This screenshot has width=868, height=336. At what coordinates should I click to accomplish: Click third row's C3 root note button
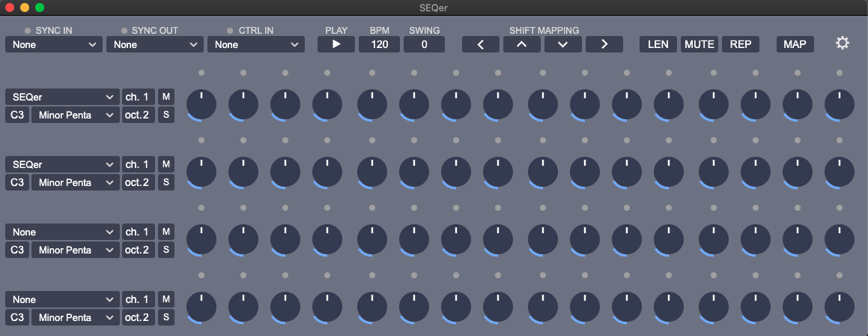[17, 250]
